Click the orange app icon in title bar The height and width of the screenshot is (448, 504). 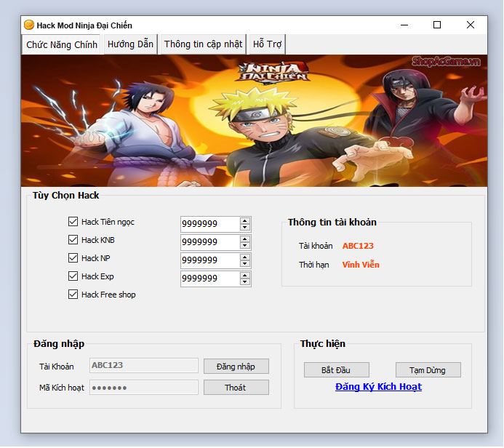click(29, 25)
